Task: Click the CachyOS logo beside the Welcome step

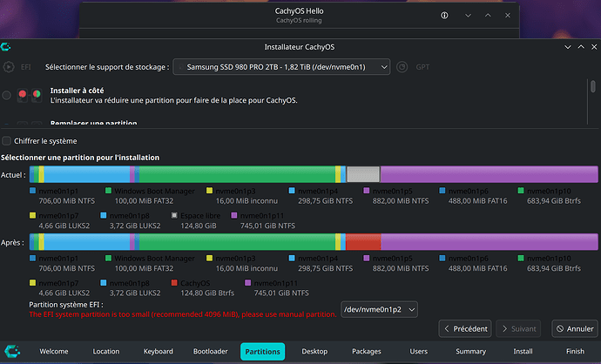Action: point(13,351)
